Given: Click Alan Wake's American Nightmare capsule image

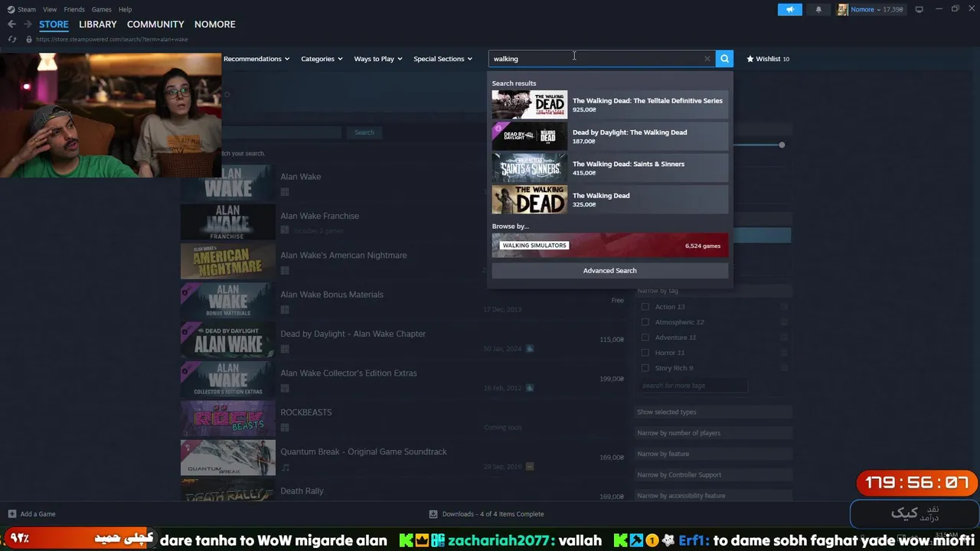Looking at the screenshot, I should pos(228,262).
